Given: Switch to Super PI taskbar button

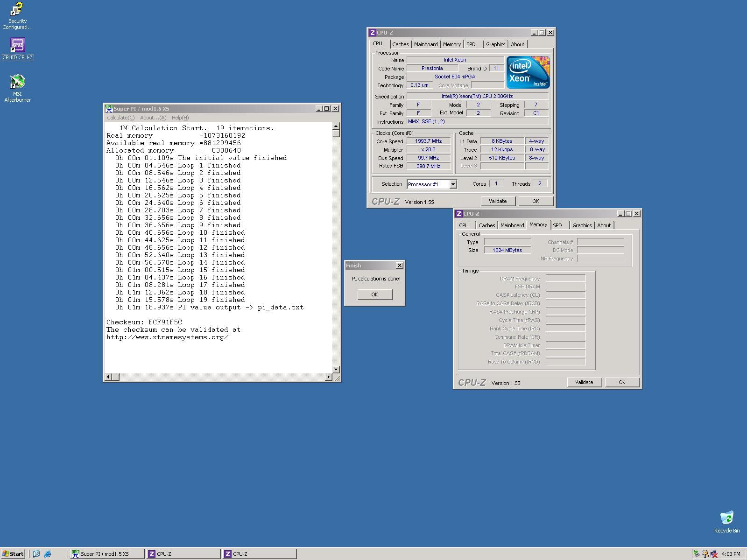Looking at the screenshot, I should click(x=106, y=554).
